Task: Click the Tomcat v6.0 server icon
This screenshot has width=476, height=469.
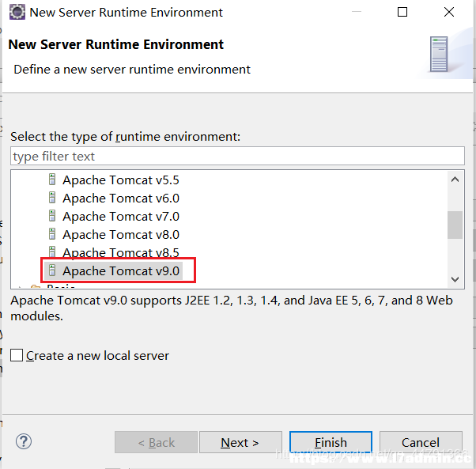Action: (x=52, y=198)
